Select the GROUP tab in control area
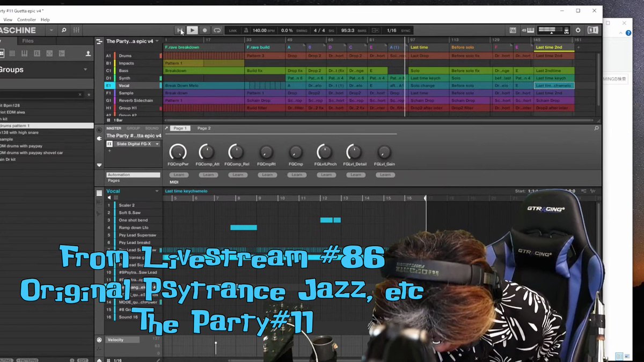The height and width of the screenshot is (362, 644). (133, 128)
